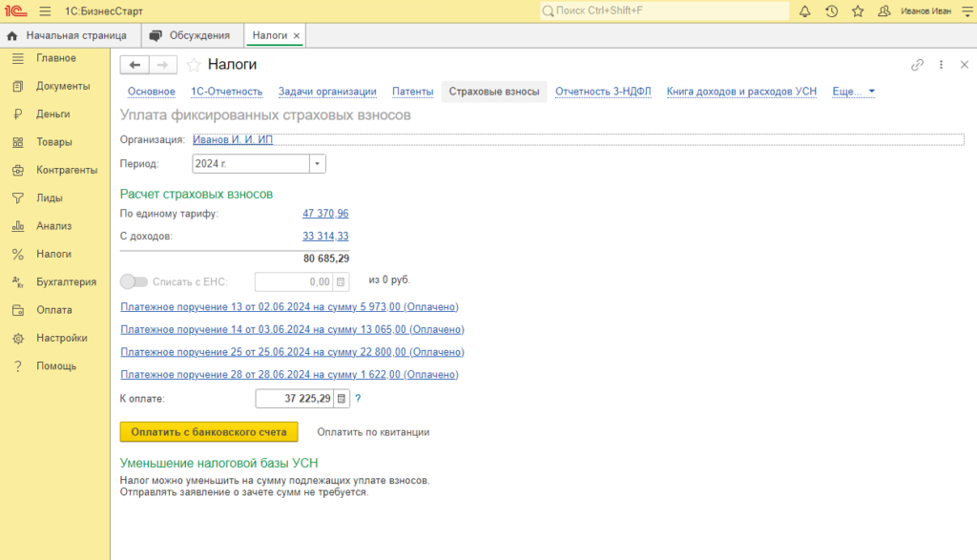Open Налоги section in sidebar
Screen dimensions: 977x560
[54, 254]
